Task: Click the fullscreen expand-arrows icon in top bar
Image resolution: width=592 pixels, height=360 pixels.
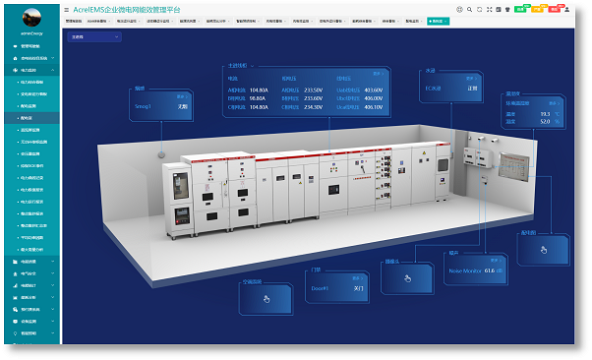Action: tap(489, 9)
